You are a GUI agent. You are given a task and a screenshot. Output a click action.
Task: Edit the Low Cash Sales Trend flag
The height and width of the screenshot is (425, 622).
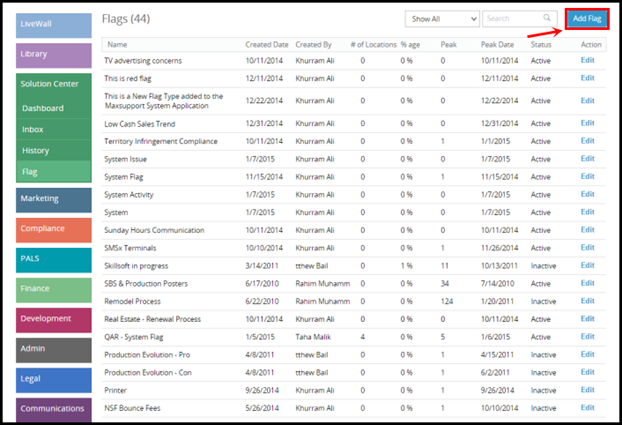point(587,123)
